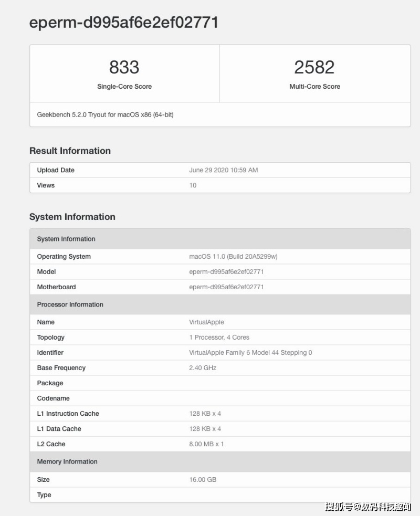This screenshot has width=420, height=516.
Task: Click the Memory Information header row
Action: (220, 462)
